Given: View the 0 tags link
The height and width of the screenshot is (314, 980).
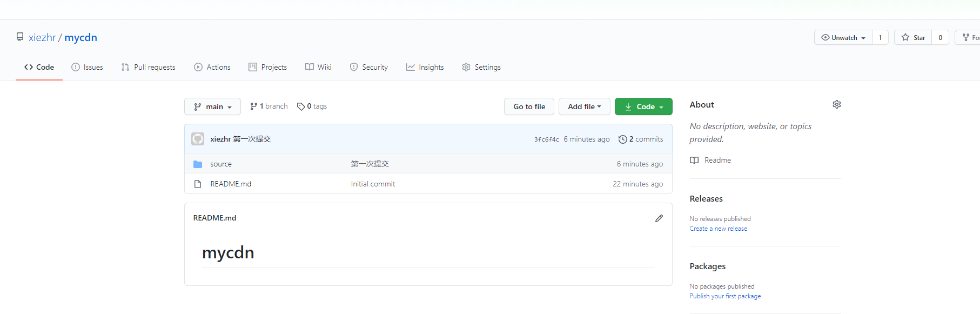Looking at the screenshot, I should pyautogui.click(x=312, y=106).
